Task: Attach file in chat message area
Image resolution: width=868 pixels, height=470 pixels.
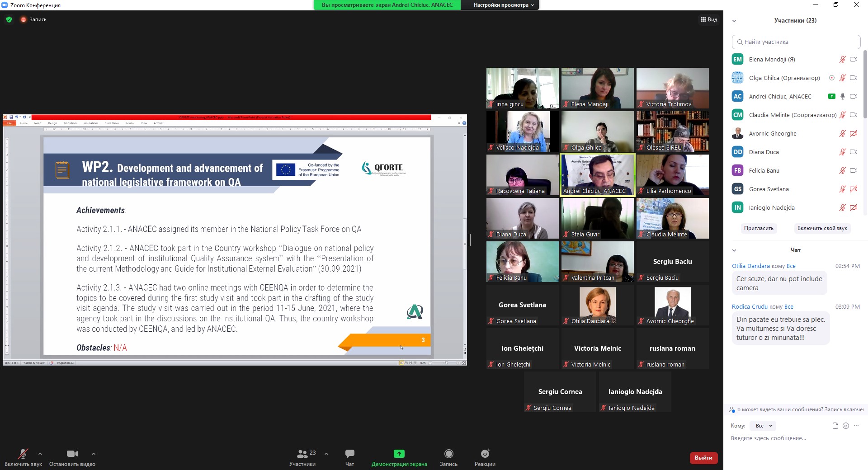Action: [835, 426]
